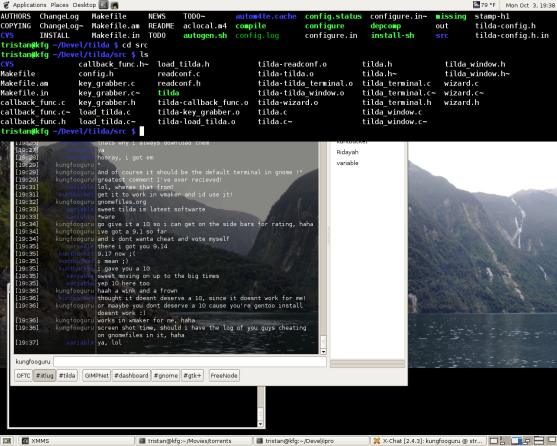Select the #tilda channel tab

[67, 376]
